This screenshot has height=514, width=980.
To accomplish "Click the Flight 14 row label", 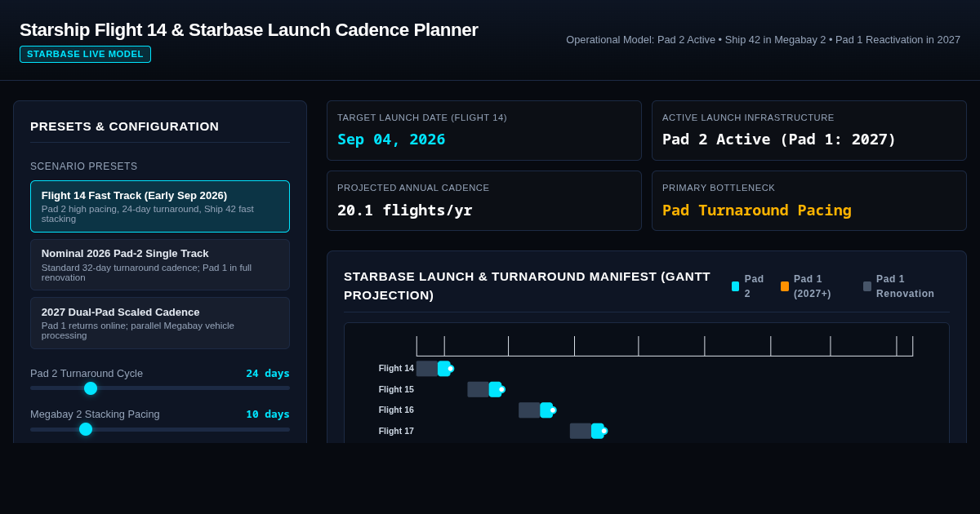I will (x=396, y=369).
